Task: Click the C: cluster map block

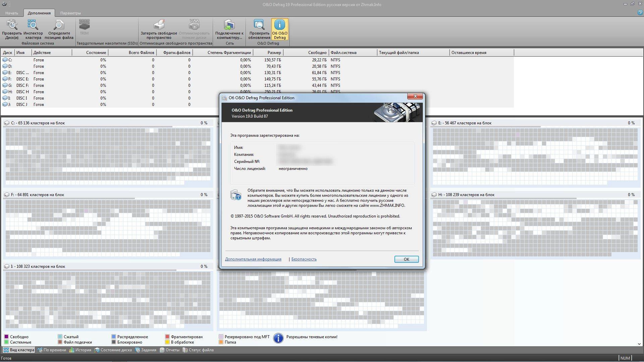Action: tap(108, 156)
